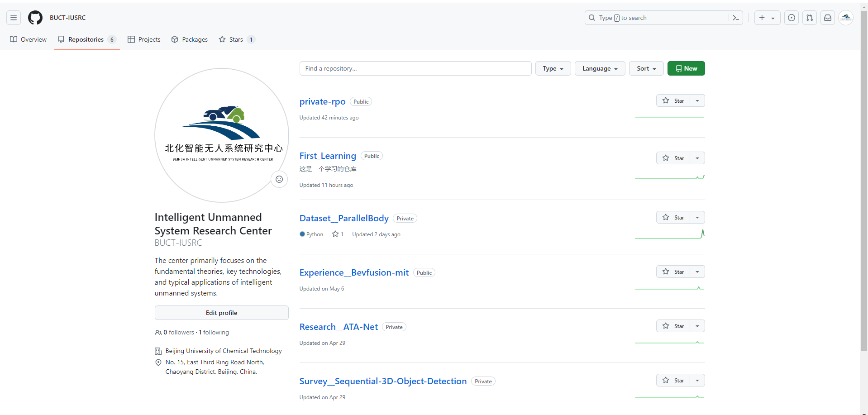Click the Dataset_ParallelBody activity sparkline
Viewport: 868px width, 415px height.
tap(669, 234)
